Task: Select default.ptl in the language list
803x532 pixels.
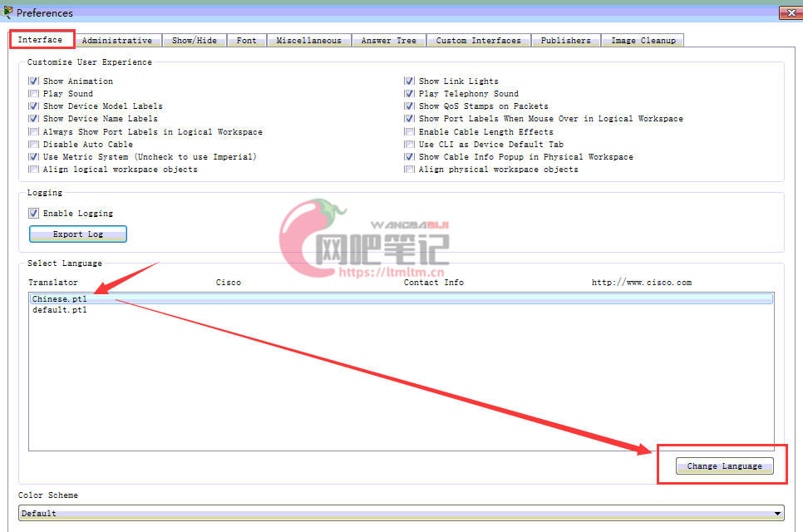Action: (401, 310)
